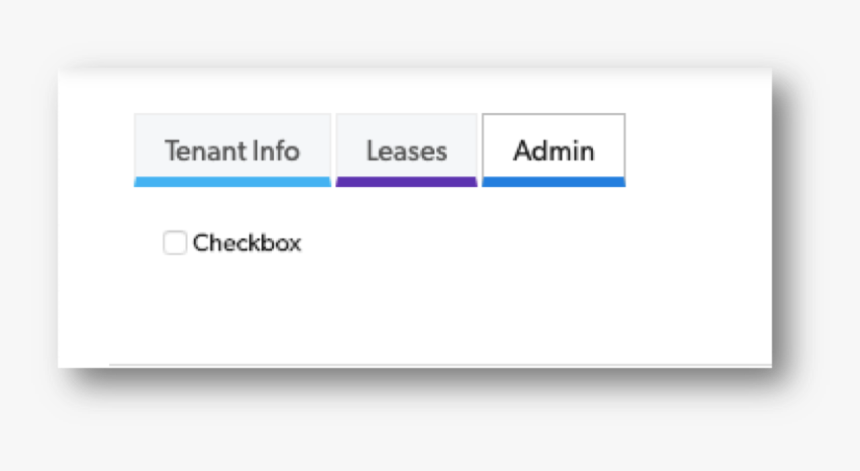Screen dimensions: 860x471
Task: Click the blue bar under Admin
Action: point(553,182)
